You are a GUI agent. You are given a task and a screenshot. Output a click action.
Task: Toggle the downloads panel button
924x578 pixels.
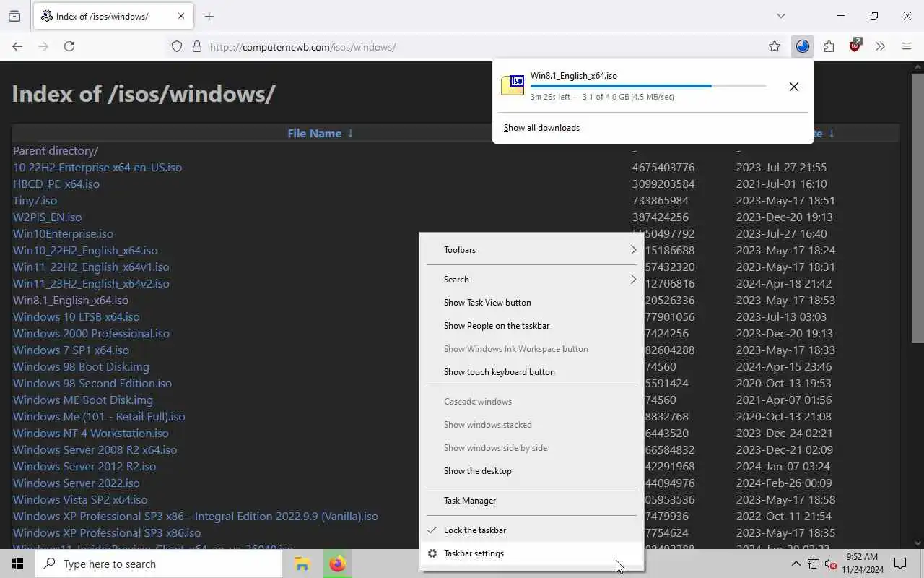pos(803,46)
